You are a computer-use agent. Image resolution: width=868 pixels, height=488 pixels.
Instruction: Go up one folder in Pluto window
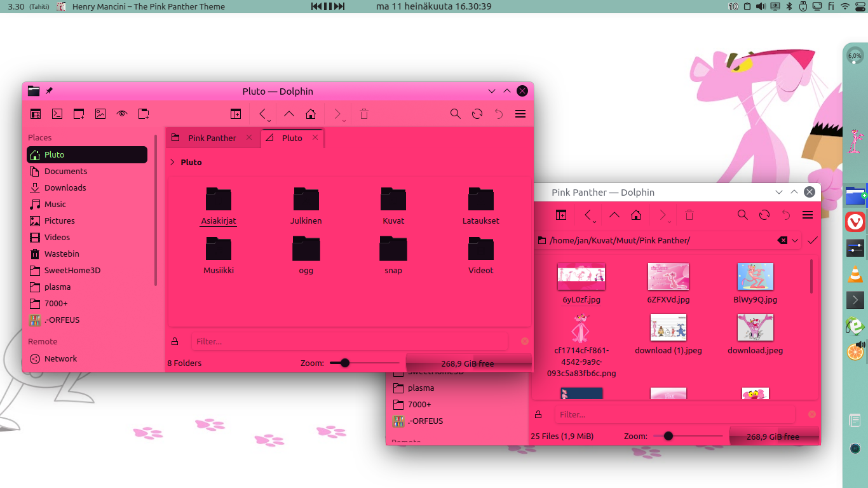(x=289, y=114)
